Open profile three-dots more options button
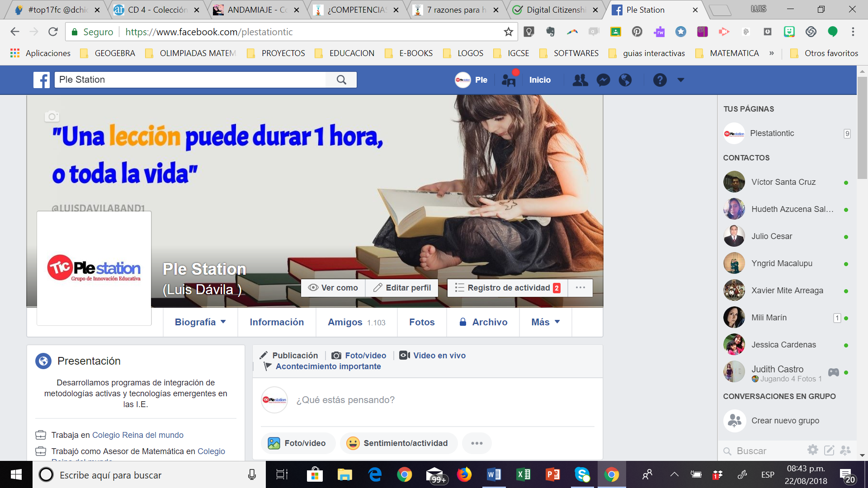868x488 pixels. 580,288
